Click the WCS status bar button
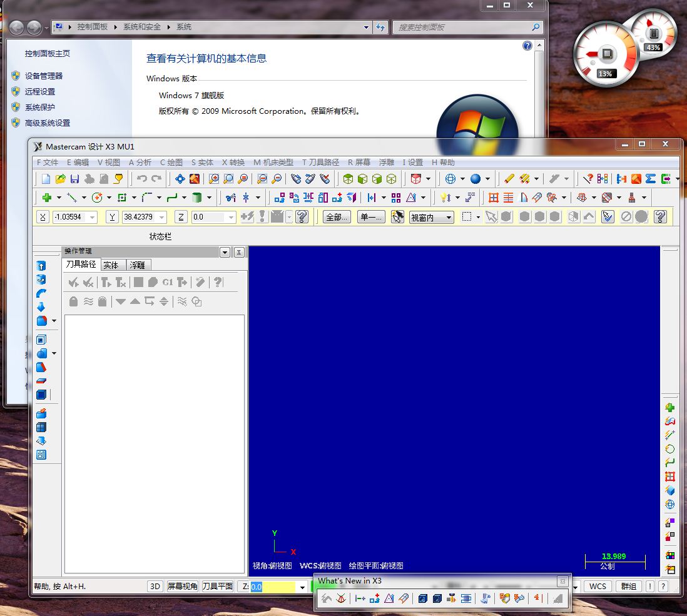The height and width of the screenshot is (616, 687). coord(598,586)
